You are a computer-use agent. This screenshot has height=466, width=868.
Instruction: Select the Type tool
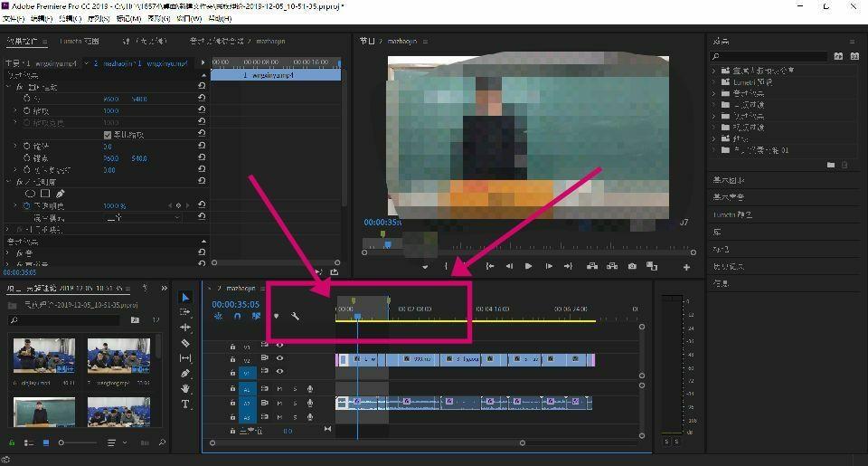[x=185, y=404]
